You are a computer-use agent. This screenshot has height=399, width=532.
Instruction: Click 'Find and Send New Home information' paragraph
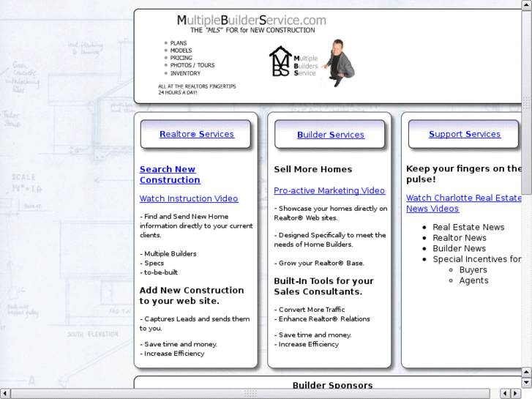[196, 225]
